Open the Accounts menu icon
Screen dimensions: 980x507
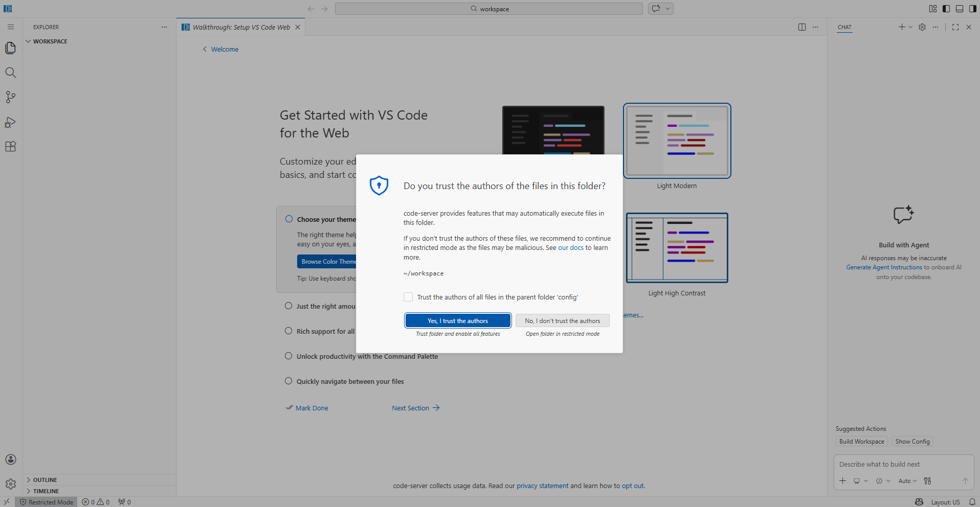pos(11,459)
